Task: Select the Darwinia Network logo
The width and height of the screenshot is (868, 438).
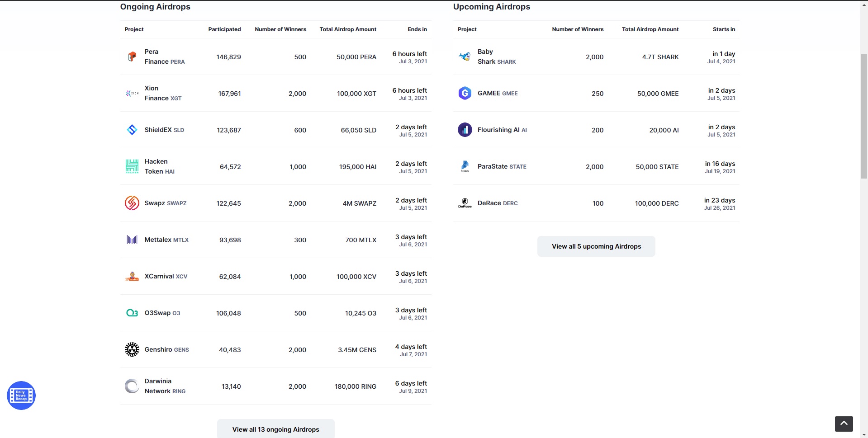Action: coord(132,386)
